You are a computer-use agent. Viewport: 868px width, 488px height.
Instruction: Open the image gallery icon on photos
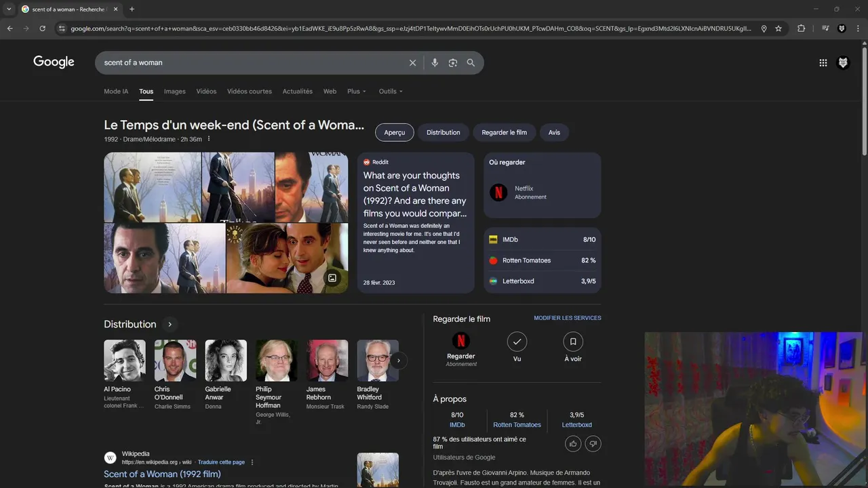[x=332, y=278]
